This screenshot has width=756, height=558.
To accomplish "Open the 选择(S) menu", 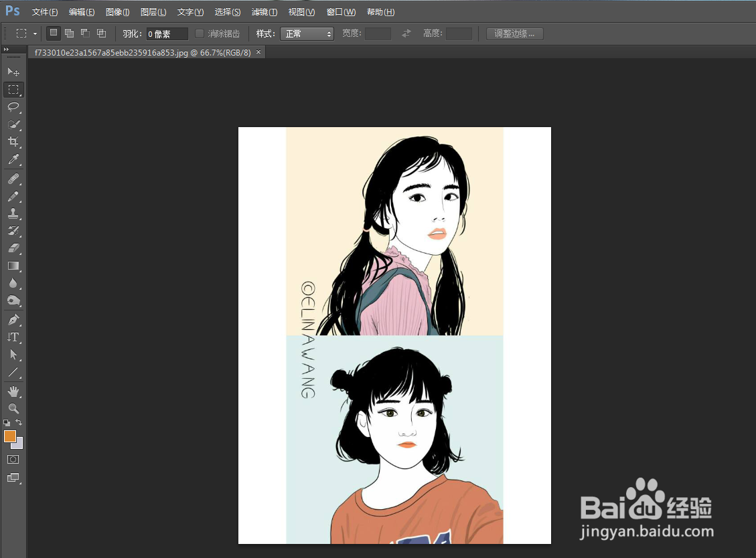I will tap(228, 11).
